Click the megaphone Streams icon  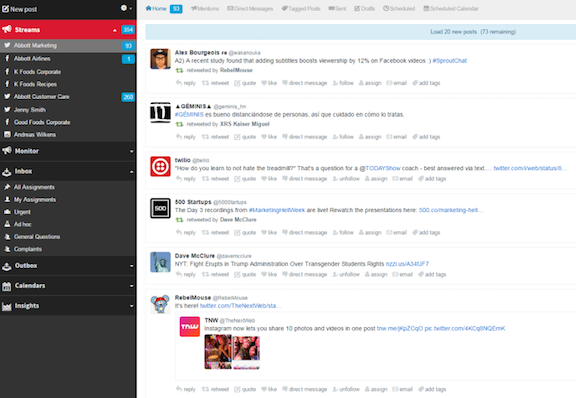[7, 29]
